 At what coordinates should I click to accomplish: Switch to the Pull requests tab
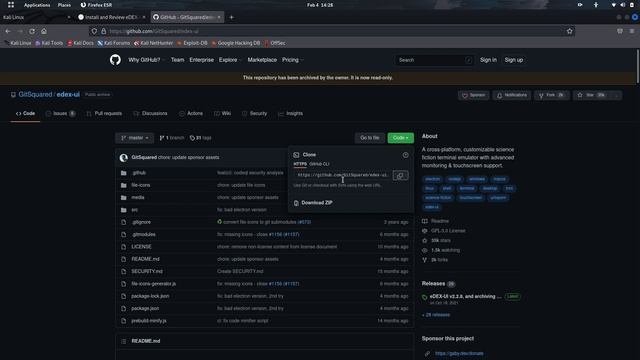point(104,113)
